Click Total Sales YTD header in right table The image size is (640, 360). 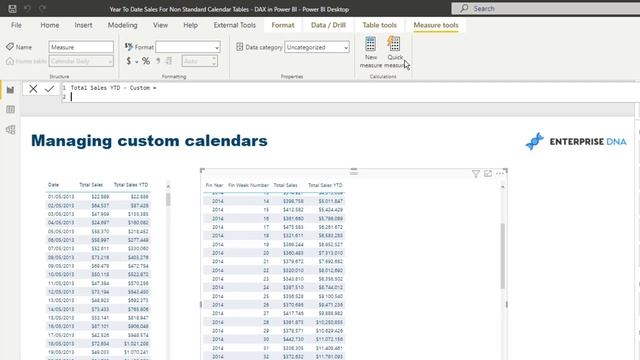(x=325, y=185)
